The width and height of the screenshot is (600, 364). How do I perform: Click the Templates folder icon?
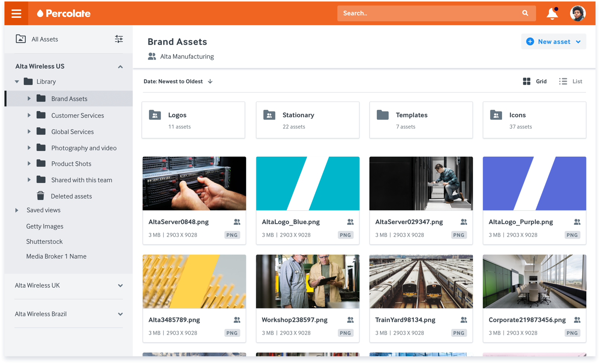pos(383,115)
